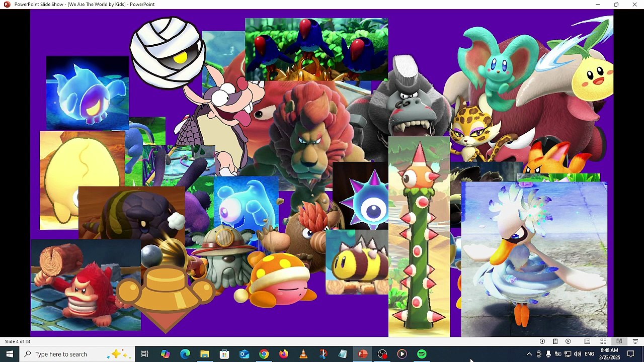This screenshot has height=362, width=644.
Task: Open Windows Action Center notifications
Action: point(631,354)
